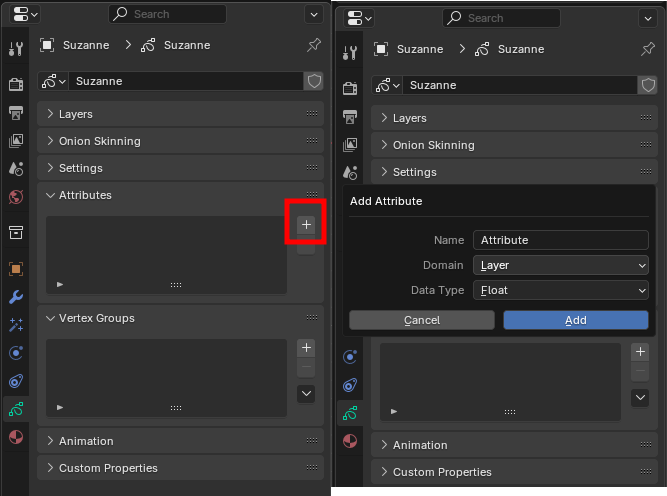The width and height of the screenshot is (667, 496).
Task: Open Data Type dropdown set to Float
Action: (561, 290)
